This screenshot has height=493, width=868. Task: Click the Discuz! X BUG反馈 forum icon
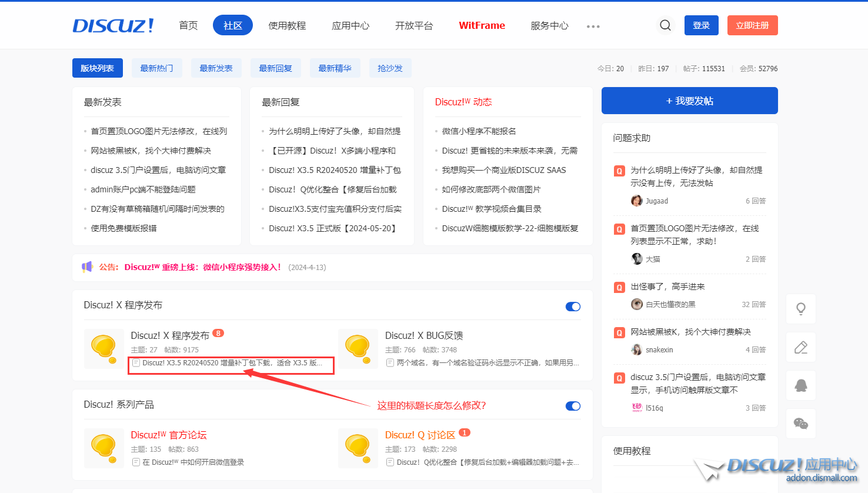tap(358, 348)
